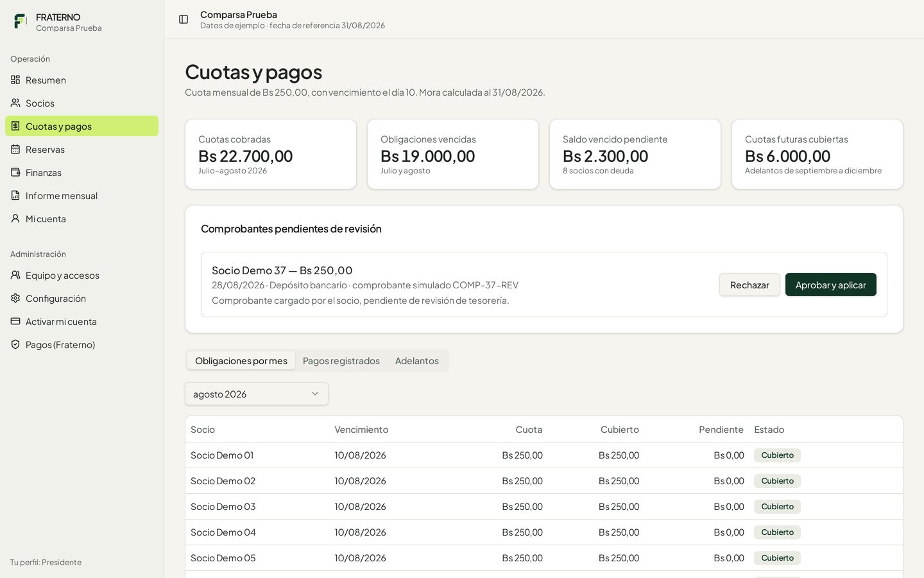
Task: Click the Estado column header
Action: click(x=769, y=429)
